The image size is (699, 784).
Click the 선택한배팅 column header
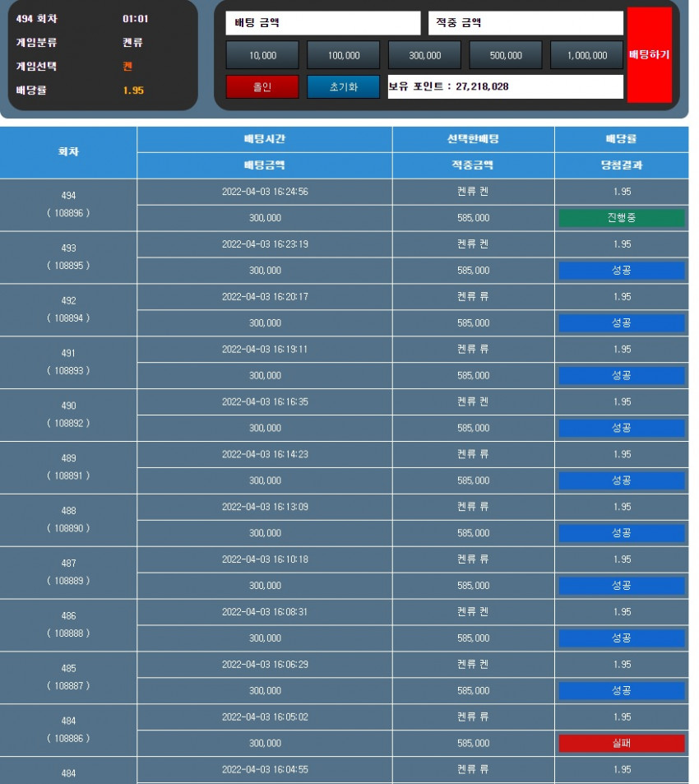[473, 139]
